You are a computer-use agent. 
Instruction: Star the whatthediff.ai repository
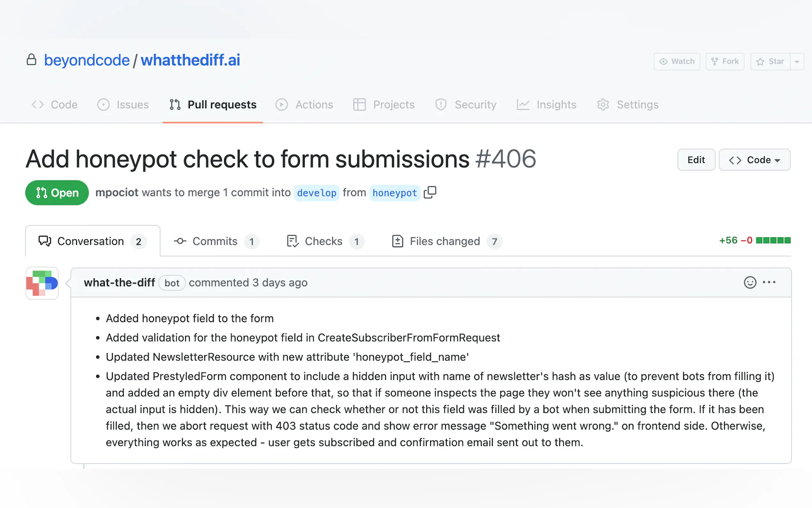pyautogui.click(x=770, y=61)
